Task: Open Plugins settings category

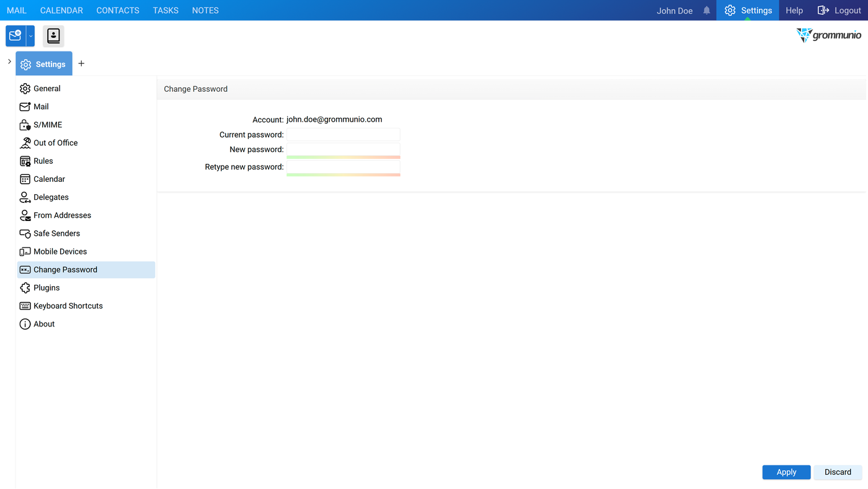Action: click(x=46, y=288)
